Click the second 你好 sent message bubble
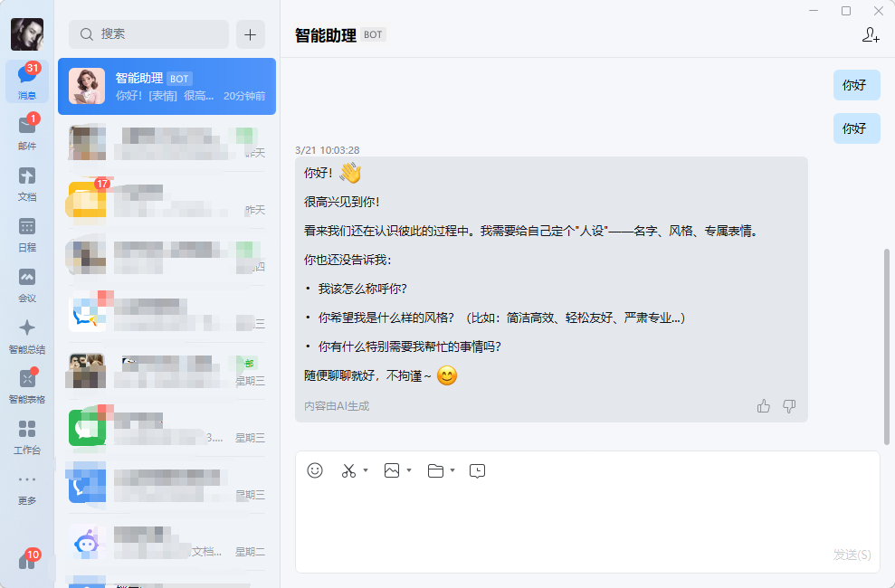The height and width of the screenshot is (588, 895). (856, 128)
